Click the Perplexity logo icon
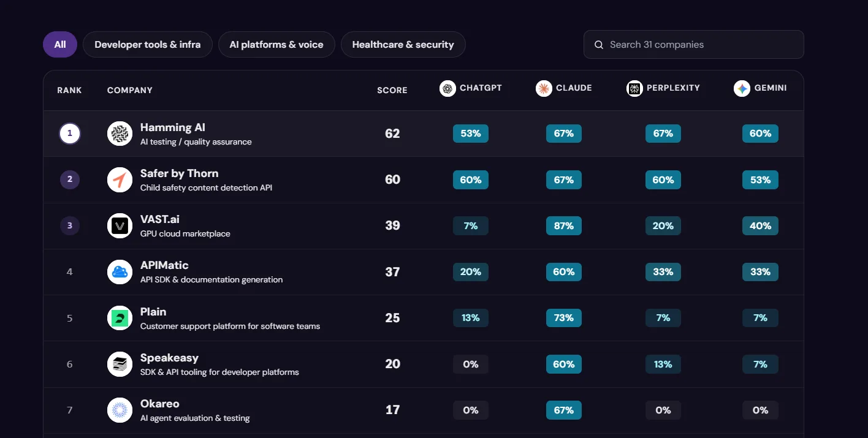The height and width of the screenshot is (438, 868). pyautogui.click(x=634, y=88)
